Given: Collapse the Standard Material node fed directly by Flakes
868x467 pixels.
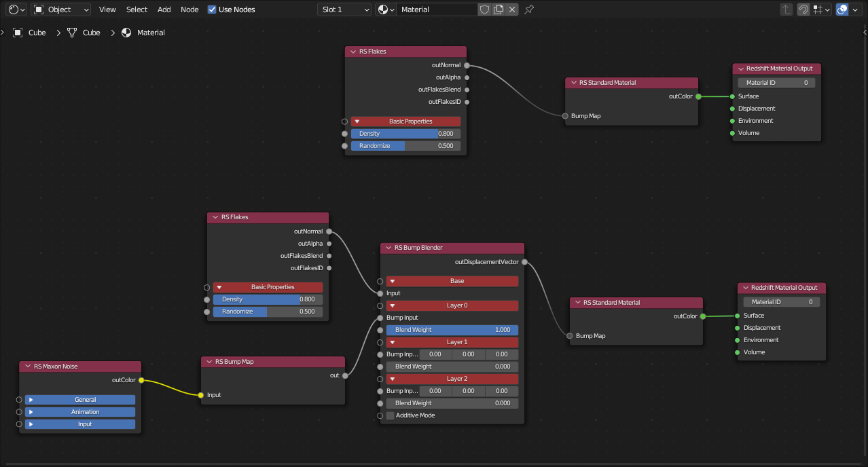Looking at the screenshot, I should [573, 83].
